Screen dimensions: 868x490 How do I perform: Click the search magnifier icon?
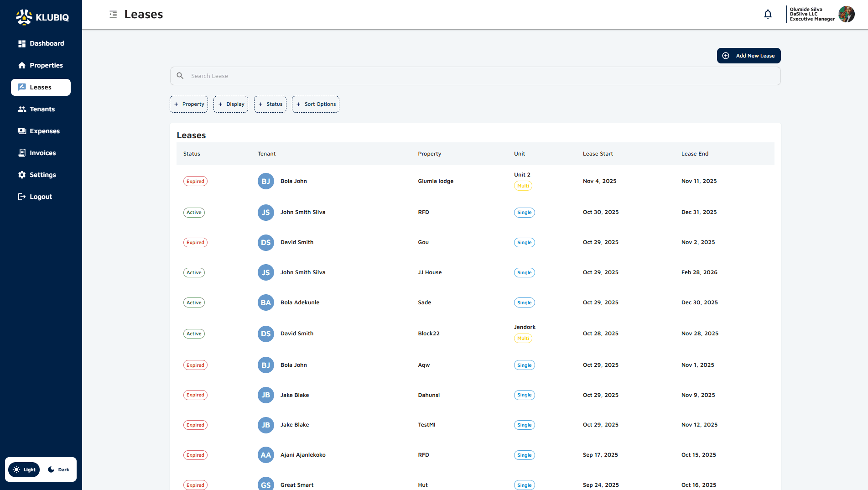click(x=180, y=76)
